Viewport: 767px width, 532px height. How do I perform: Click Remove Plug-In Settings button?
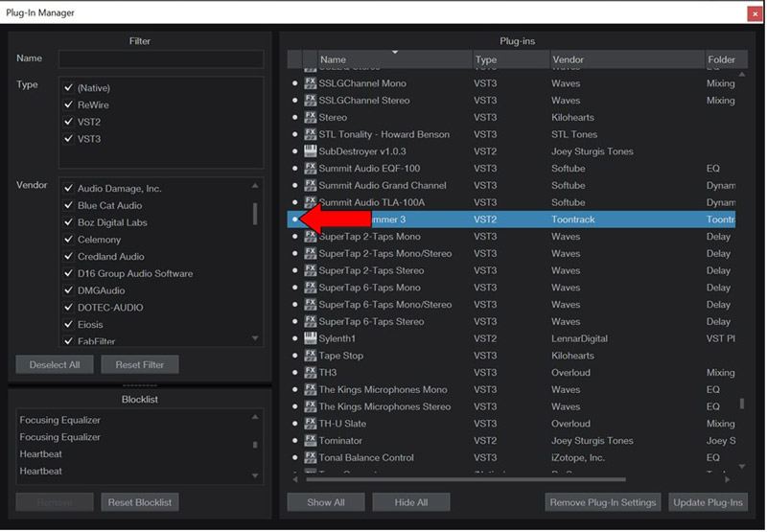(603, 502)
